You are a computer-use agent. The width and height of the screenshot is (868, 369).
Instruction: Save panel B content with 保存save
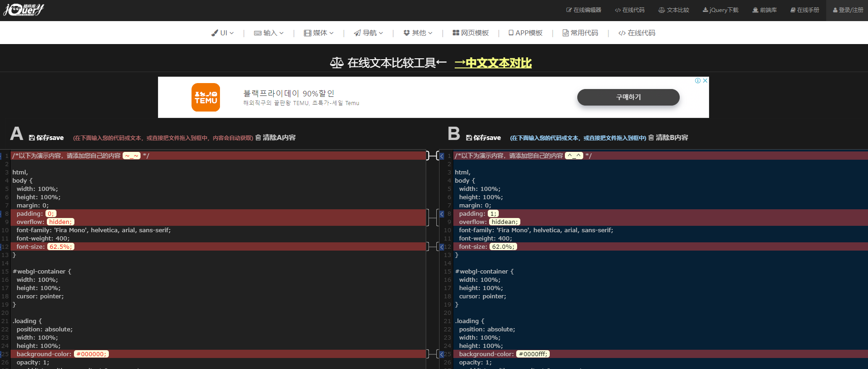(x=484, y=138)
